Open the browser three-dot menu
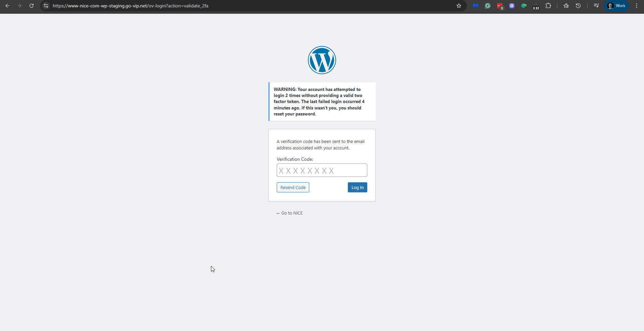 pos(637,6)
